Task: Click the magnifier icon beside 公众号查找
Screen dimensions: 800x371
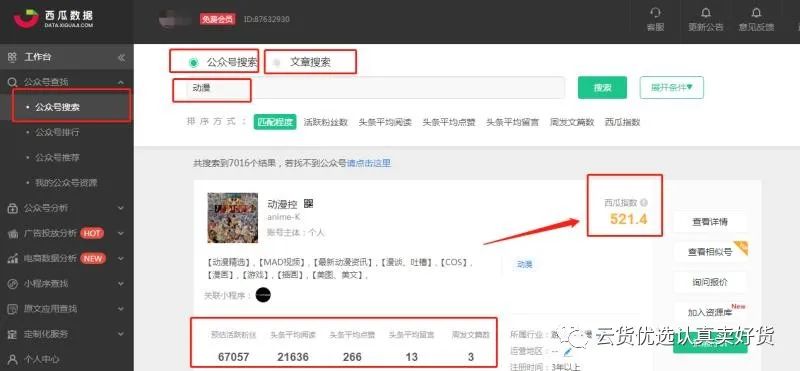Action: coord(12,82)
